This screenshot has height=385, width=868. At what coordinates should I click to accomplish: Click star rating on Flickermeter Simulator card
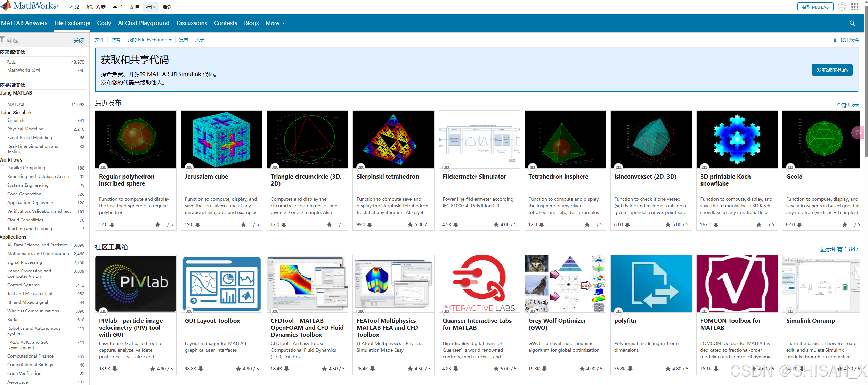pyautogui.click(x=505, y=224)
